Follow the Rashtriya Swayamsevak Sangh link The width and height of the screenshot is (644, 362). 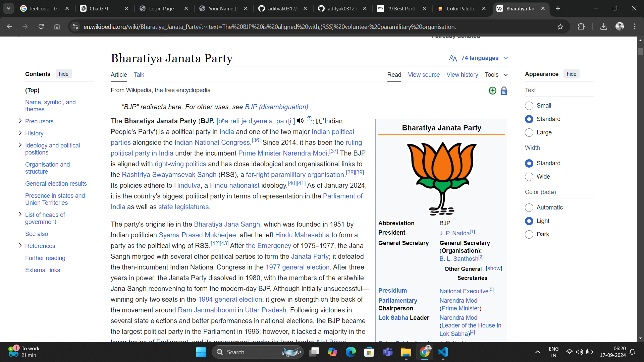(x=169, y=175)
